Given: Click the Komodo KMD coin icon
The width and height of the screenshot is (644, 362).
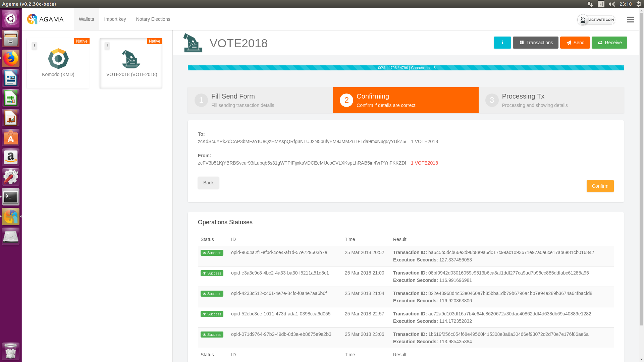Looking at the screenshot, I should (58, 59).
